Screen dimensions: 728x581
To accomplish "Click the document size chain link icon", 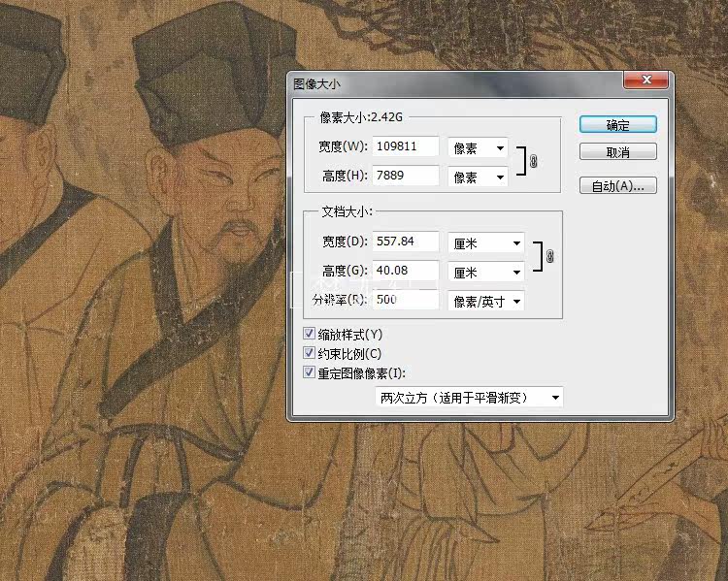I will pos(550,256).
